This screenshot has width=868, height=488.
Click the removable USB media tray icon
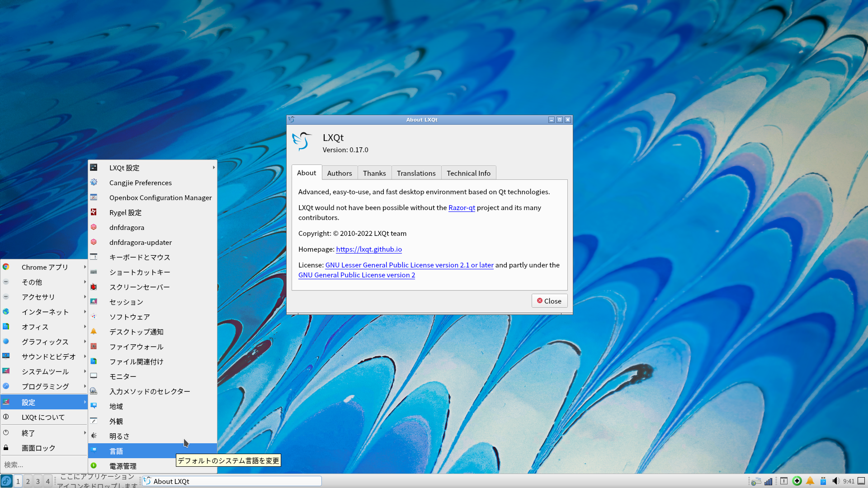[x=823, y=481]
